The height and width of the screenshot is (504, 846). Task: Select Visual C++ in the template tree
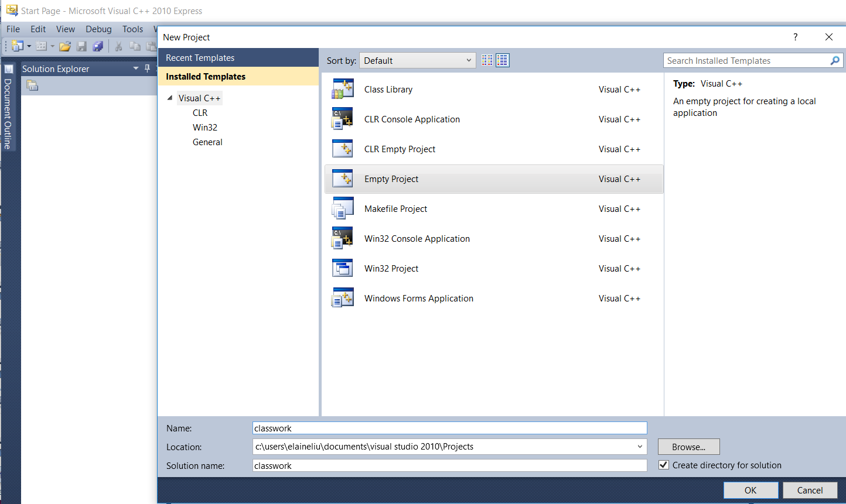200,98
